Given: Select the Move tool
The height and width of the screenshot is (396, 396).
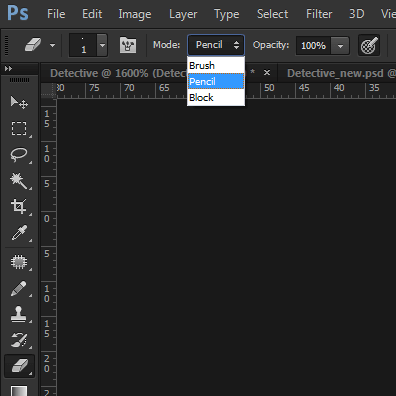Looking at the screenshot, I should [19, 103].
